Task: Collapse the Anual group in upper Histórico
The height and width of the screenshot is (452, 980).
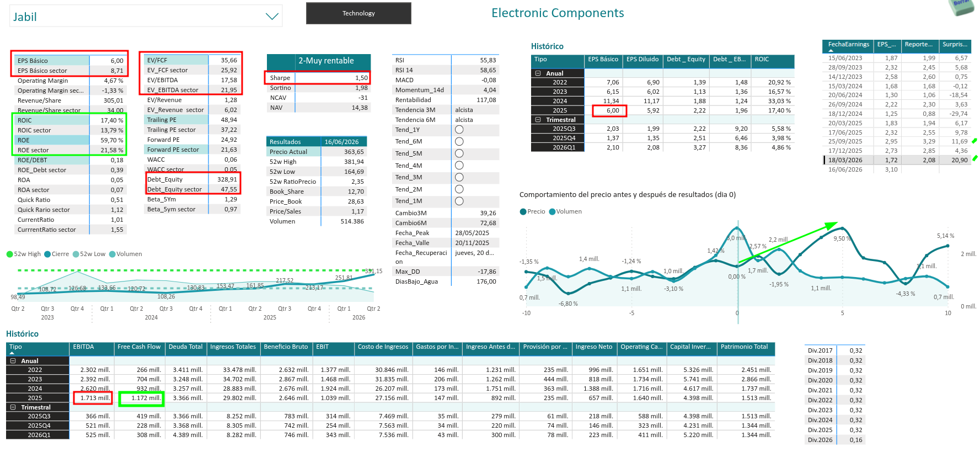Action: coord(538,73)
